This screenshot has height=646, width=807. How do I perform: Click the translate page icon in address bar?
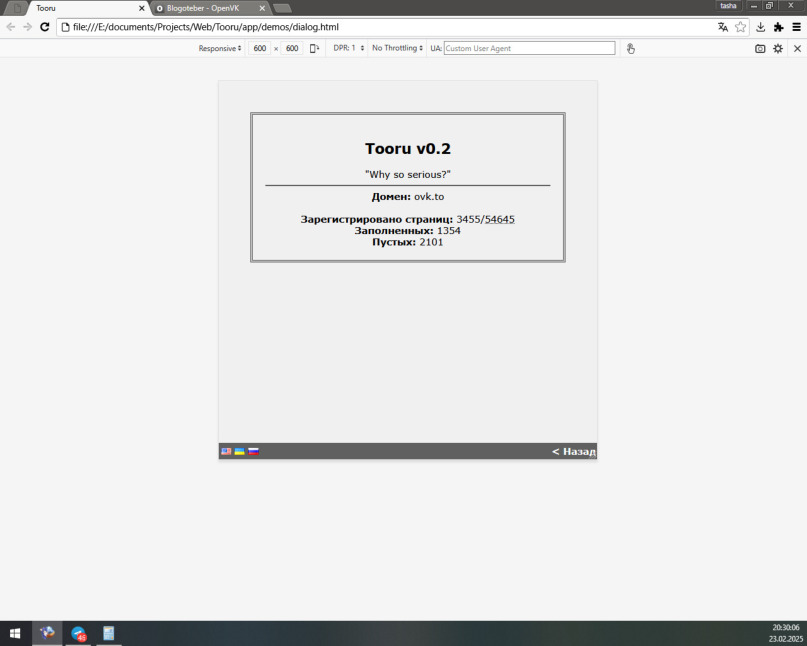coord(723,27)
